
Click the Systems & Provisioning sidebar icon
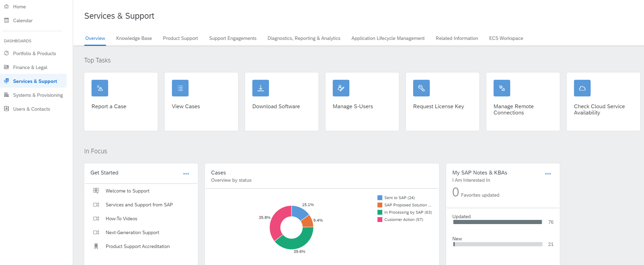(6, 95)
